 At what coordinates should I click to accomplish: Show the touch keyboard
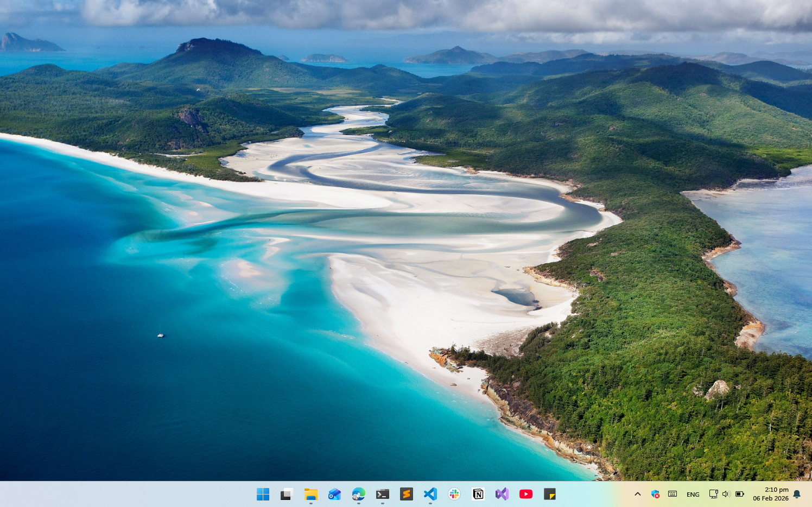point(673,494)
